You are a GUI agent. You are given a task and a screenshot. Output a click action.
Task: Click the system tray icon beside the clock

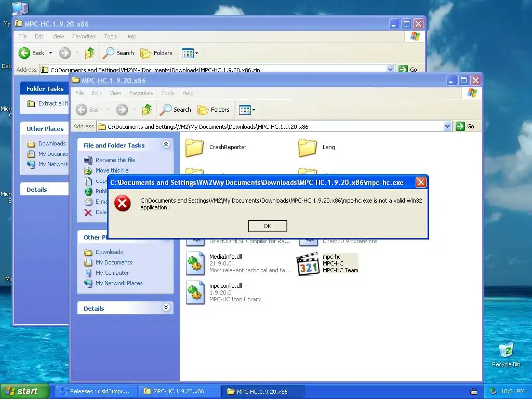click(x=494, y=391)
